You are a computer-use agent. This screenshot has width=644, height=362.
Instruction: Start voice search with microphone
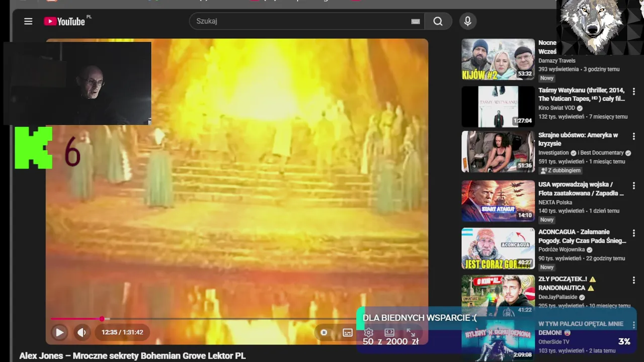[467, 21]
